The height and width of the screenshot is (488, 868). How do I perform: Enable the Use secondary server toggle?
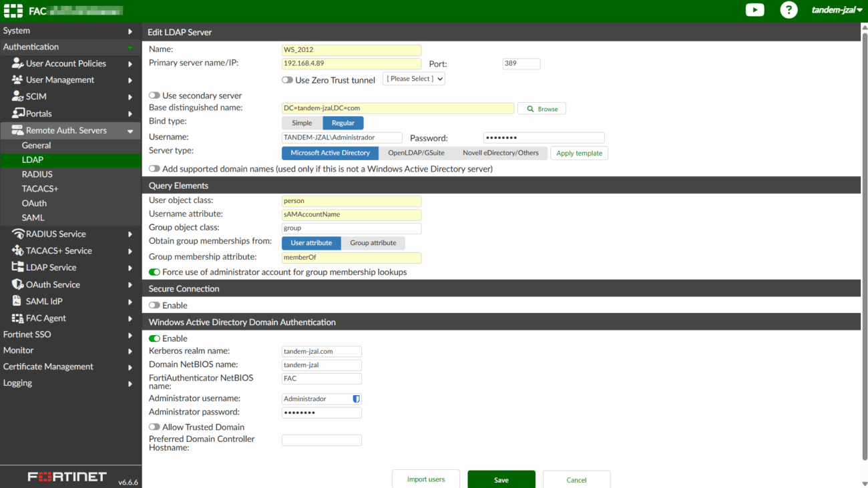click(x=154, y=95)
